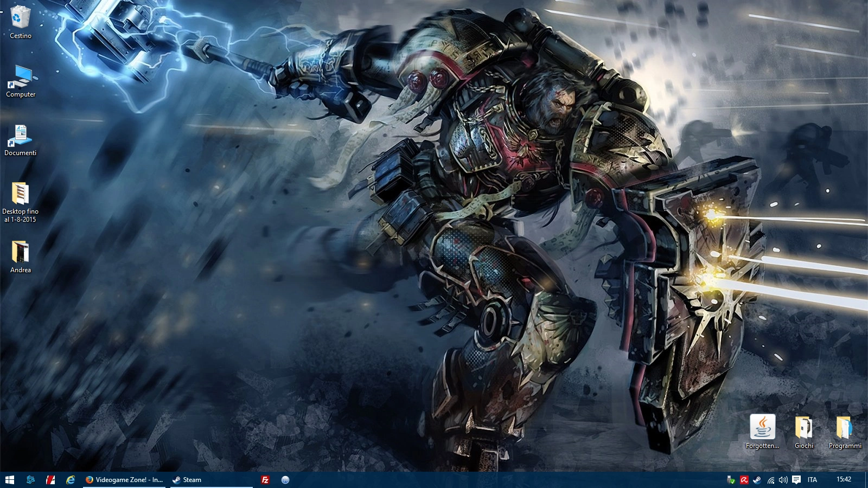This screenshot has height=488, width=868.
Task: Click the Steam icon in the system tray
Action: coord(757,480)
